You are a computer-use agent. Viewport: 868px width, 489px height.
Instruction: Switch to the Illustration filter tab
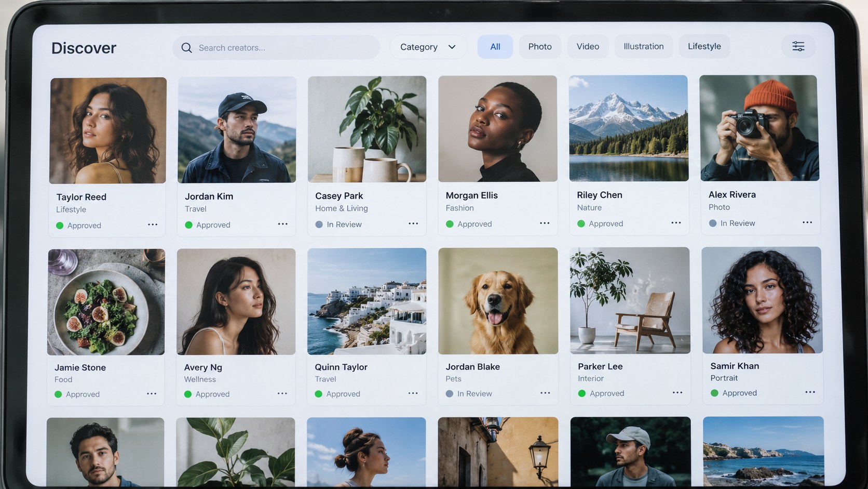point(644,46)
